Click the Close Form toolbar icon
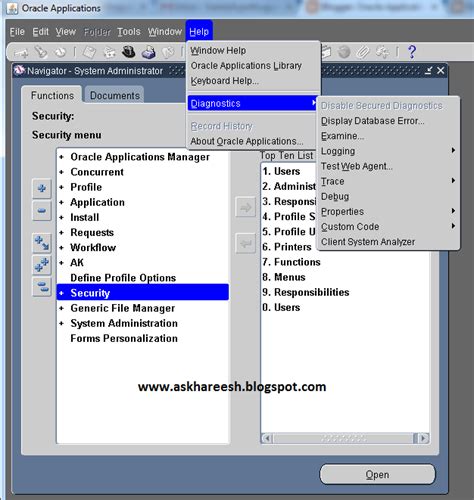The image size is (474, 500). [x=168, y=52]
